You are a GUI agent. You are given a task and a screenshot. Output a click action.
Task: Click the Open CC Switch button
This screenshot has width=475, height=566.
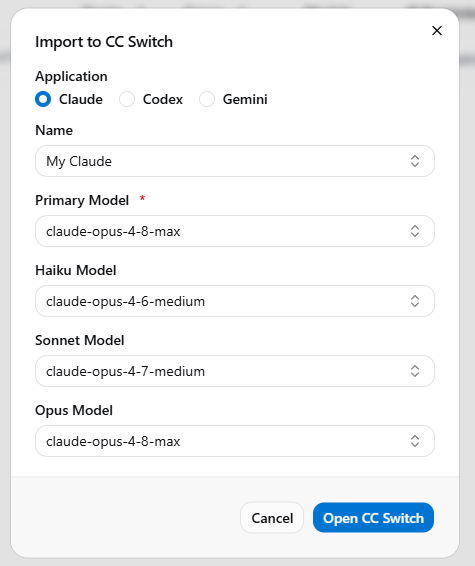pyautogui.click(x=373, y=518)
